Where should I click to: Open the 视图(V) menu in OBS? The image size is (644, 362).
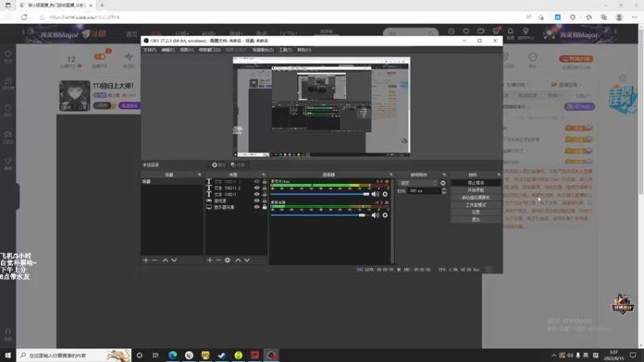(187, 50)
